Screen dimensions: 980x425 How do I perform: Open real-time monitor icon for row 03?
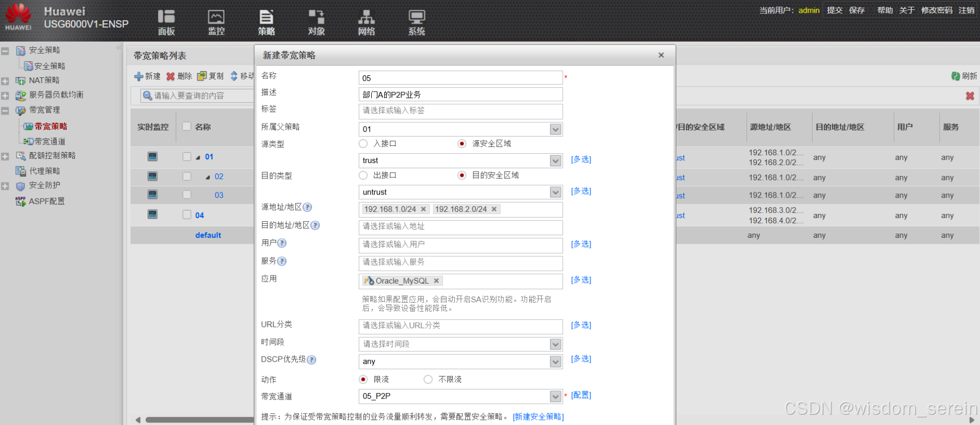152,194
